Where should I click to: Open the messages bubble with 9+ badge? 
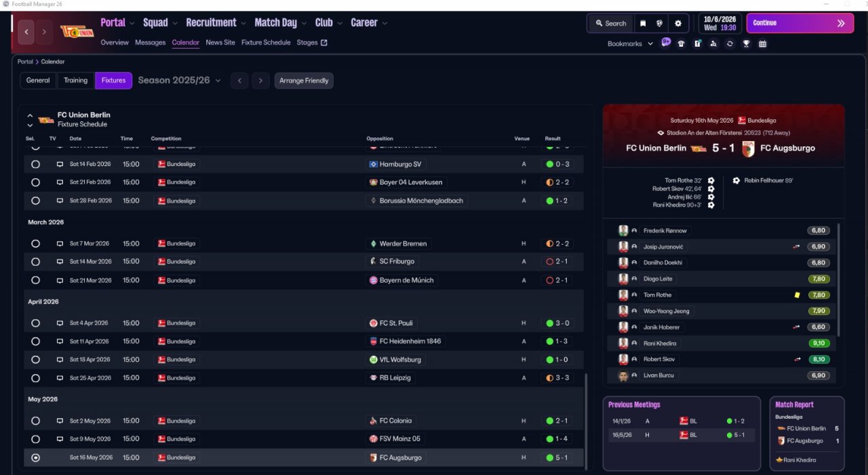pos(666,42)
